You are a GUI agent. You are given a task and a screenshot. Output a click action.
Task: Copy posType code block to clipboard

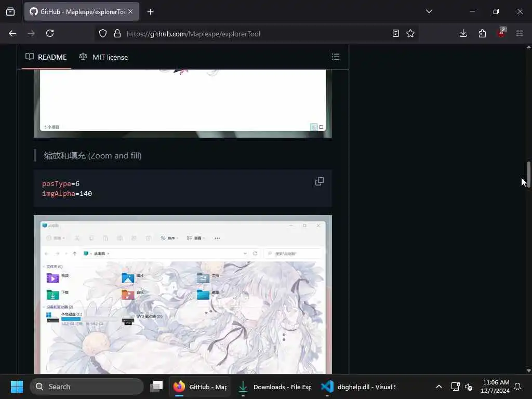click(x=320, y=181)
